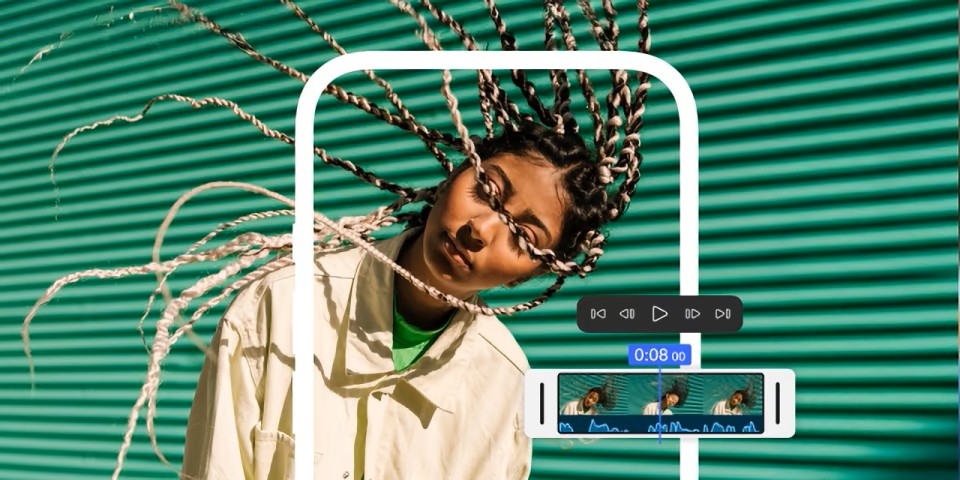Play the video clip
This screenshot has height=480, width=960.
pos(659,314)
